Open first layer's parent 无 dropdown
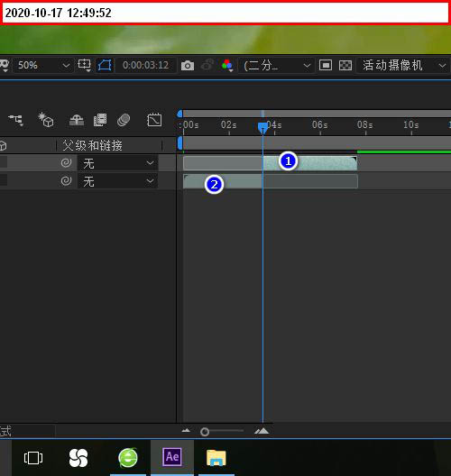451x476 pixels. point(118,163)
